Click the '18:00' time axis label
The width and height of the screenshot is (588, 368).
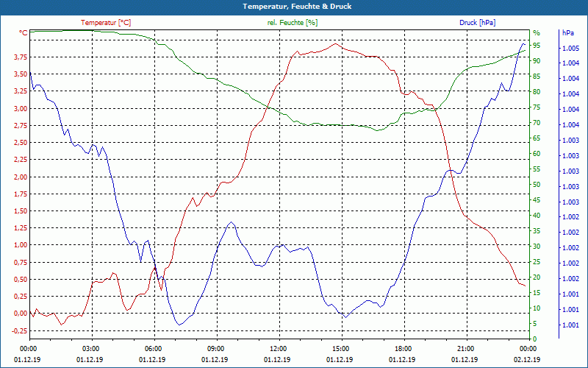coord(402,349)
